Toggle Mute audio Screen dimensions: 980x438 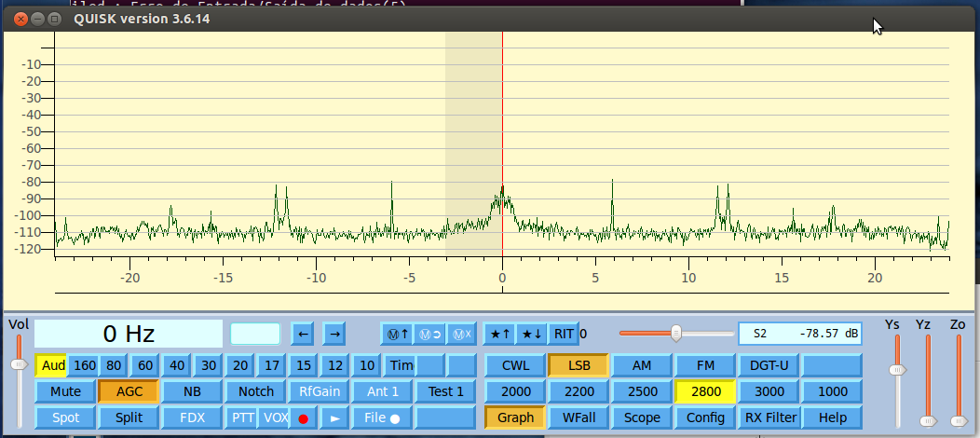tap(65, 391)
